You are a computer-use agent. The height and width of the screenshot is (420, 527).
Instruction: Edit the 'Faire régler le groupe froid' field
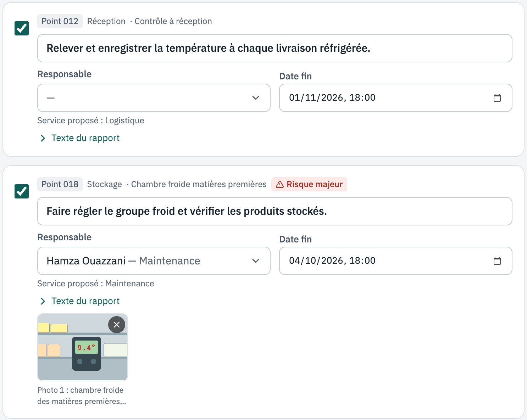tap(275, 211)
